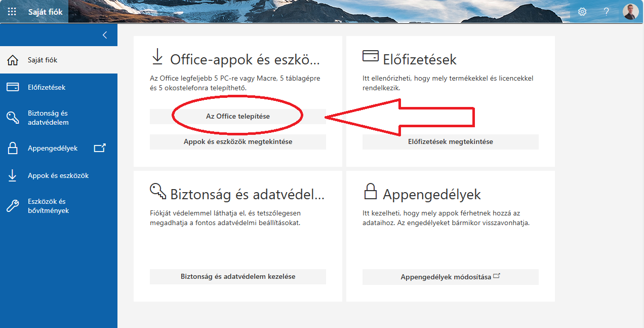
Task: Click the padlock icon on the Appengedélyek card
Action: [x=371, y=192]
